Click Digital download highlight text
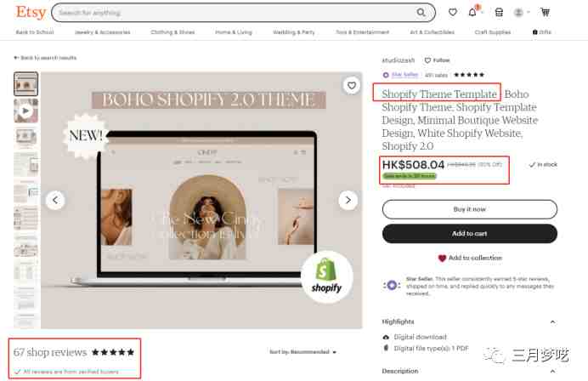The width and height of the screenshot is (588, 381). [420, 337]
